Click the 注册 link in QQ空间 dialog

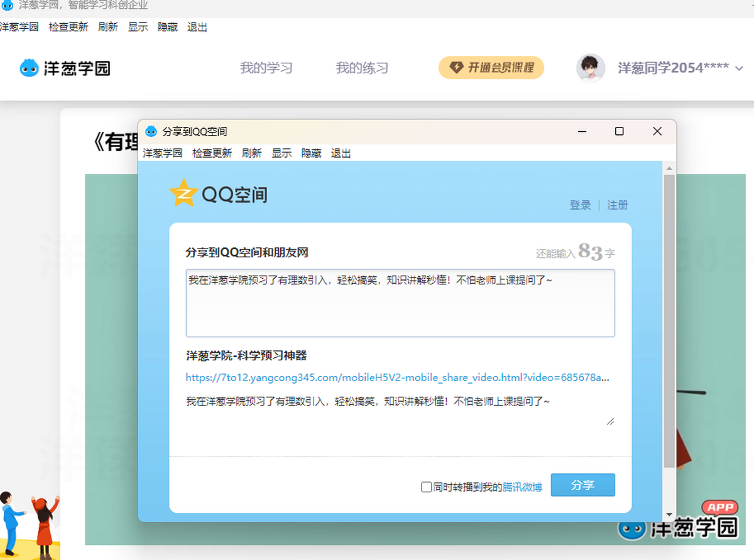point(617,205)
